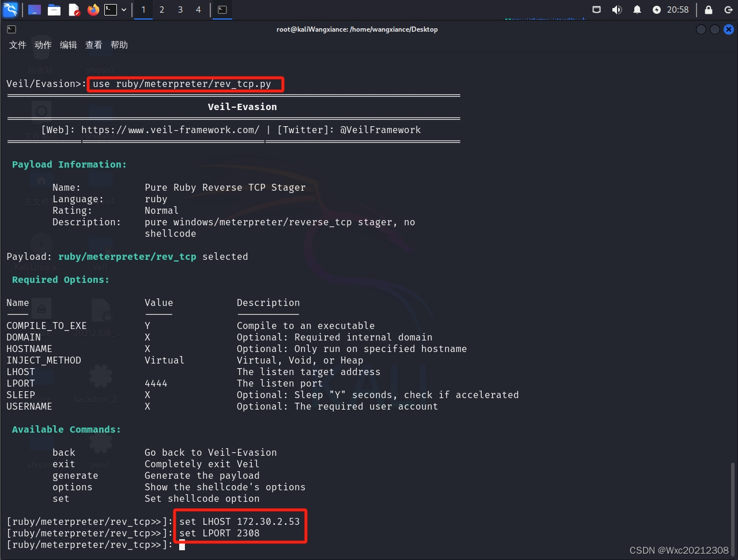The width and height of the screenshot is (738, 560).
Task: Click the power manager tray icon
Action: [657, 10]
